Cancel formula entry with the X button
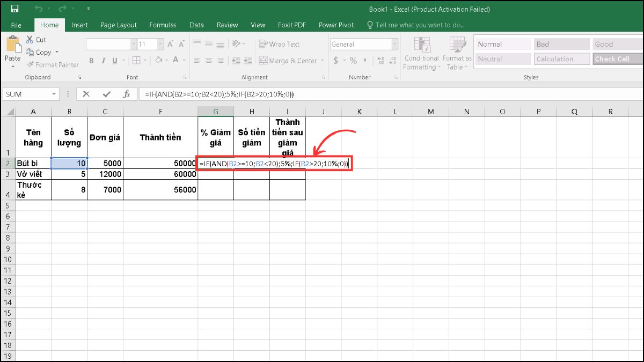The image size is (644, 362). [86, 94]
